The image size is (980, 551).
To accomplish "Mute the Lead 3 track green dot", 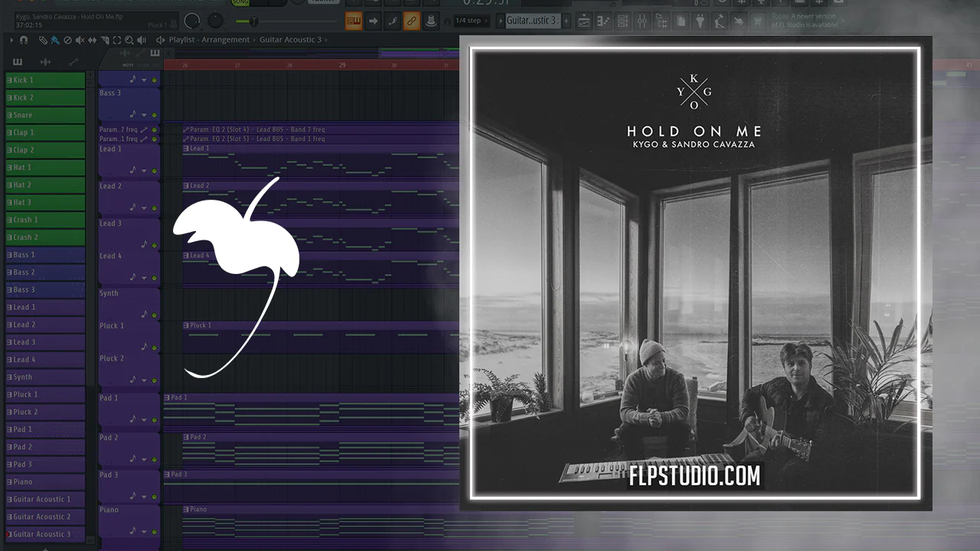I will click(154, 245).
